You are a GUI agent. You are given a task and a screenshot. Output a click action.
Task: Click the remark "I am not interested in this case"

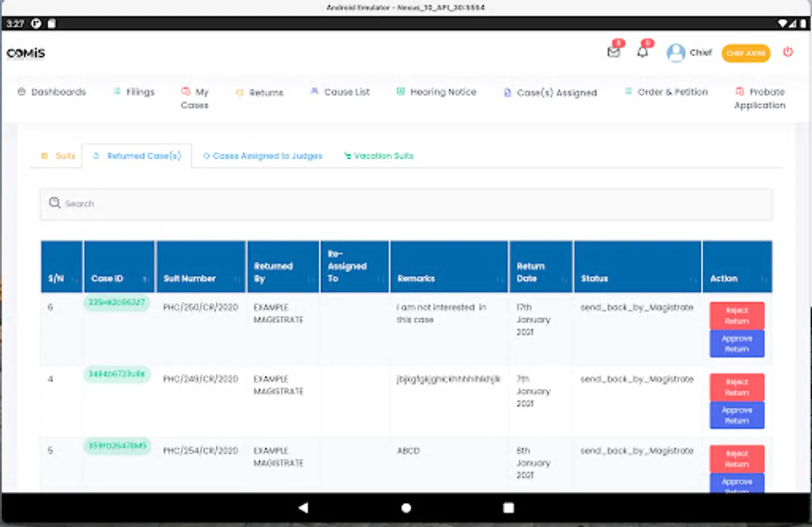coord(441,313)
